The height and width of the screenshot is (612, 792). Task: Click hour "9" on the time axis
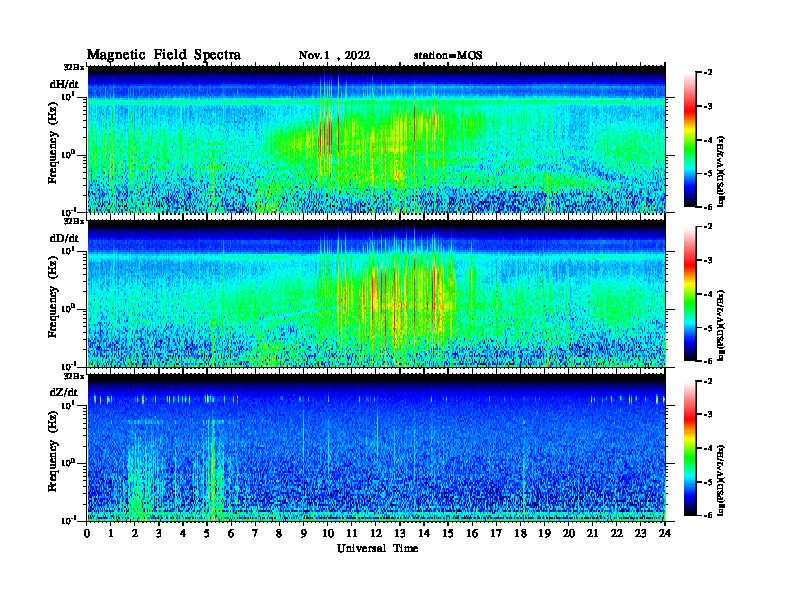(x=304, y=533)
